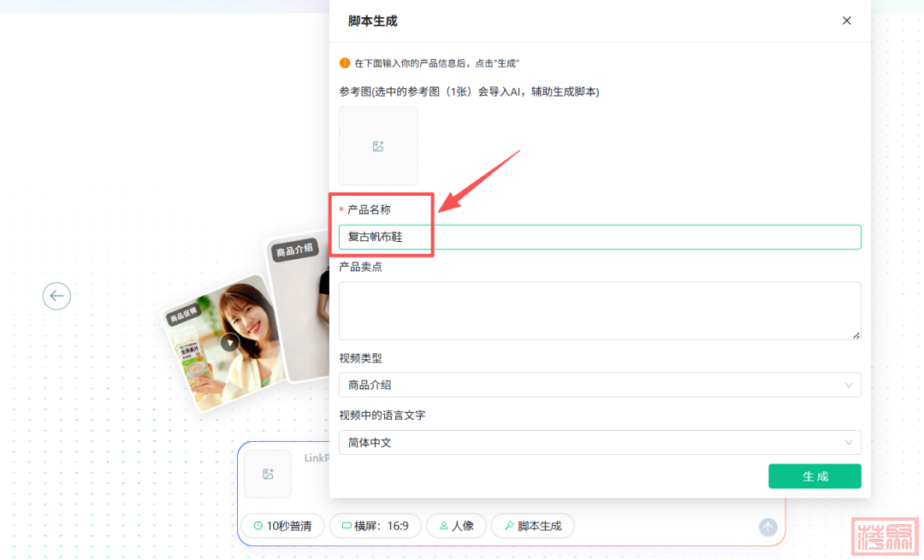Click the 产品卖点 text area resize handle
This screenshot has height=560, width=924.
click(x=856, y=335)
